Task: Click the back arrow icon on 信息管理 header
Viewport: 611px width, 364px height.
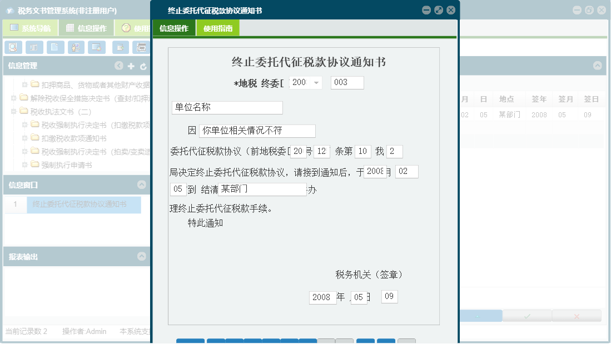Action: point(118,66)
